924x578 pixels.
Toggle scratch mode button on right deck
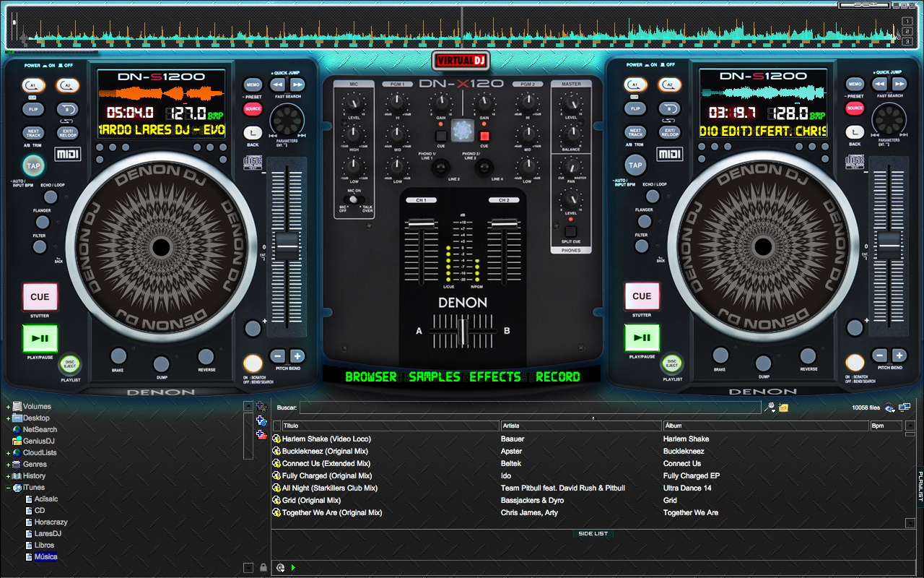point(855,362)
